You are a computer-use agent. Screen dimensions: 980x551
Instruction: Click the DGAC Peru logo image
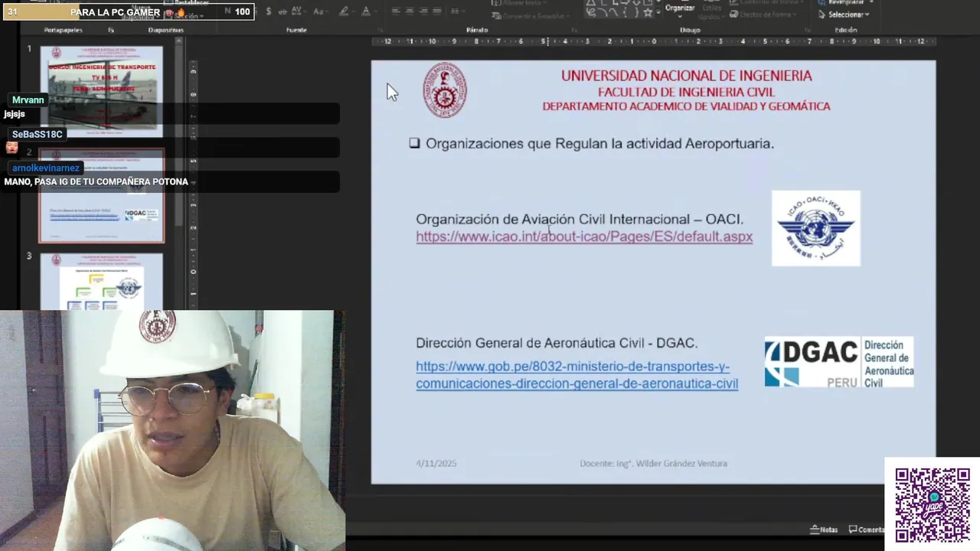pos(838,361)
